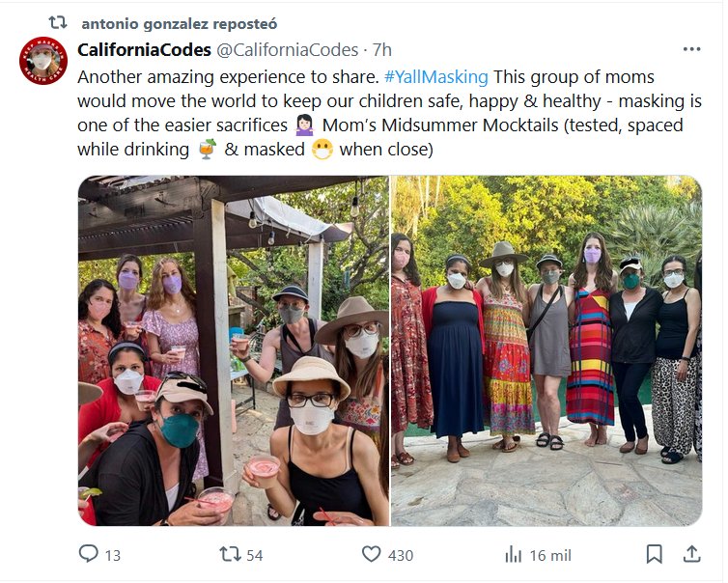Open the CaliforniaCodes profile avatar

(43, 61)
